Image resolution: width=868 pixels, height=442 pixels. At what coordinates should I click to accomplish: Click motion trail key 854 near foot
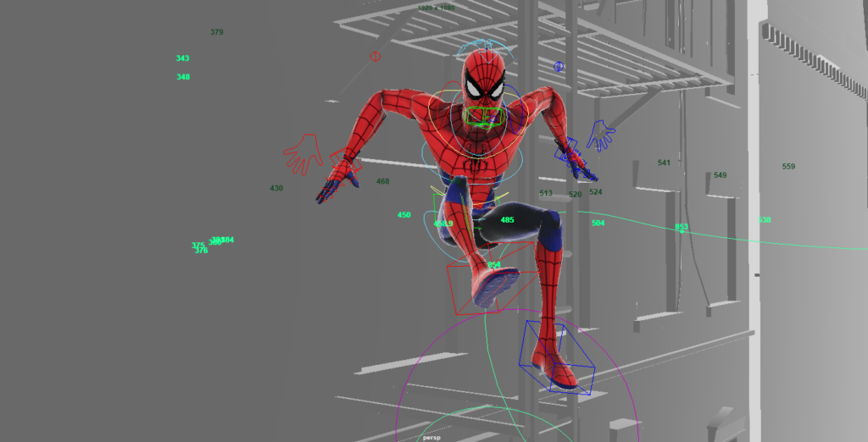click(x=494, y=264)
